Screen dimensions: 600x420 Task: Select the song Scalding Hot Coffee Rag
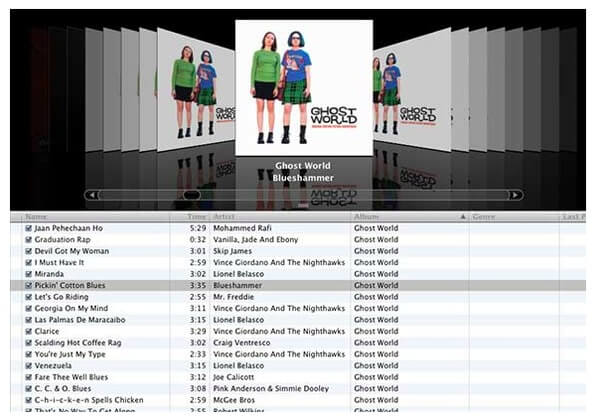[x=78, y=343]
